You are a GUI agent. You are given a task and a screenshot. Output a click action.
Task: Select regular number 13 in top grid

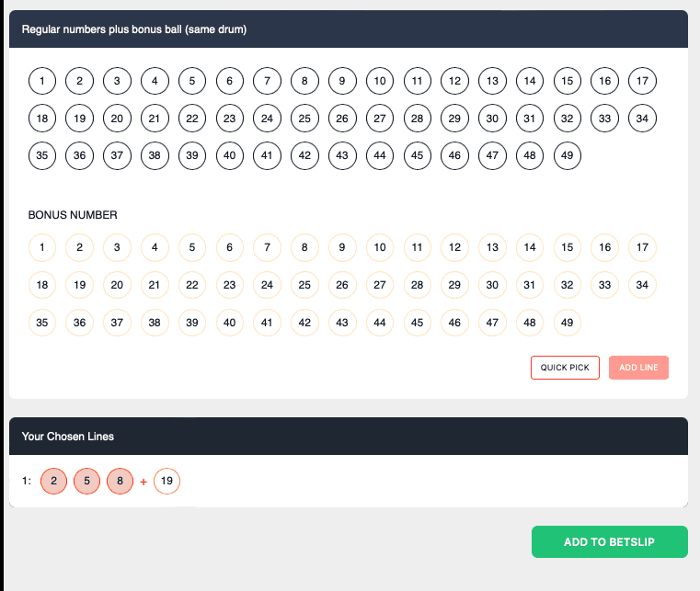(x=492, y=81)
